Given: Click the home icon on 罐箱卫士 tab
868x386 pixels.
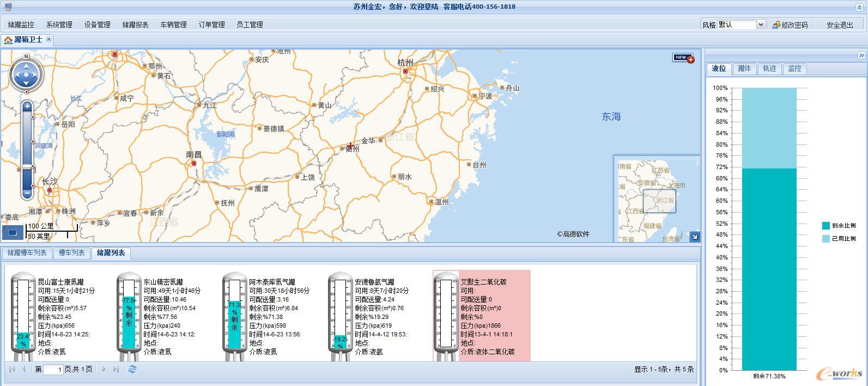Looking at the screenshot, I should (8, 40).
